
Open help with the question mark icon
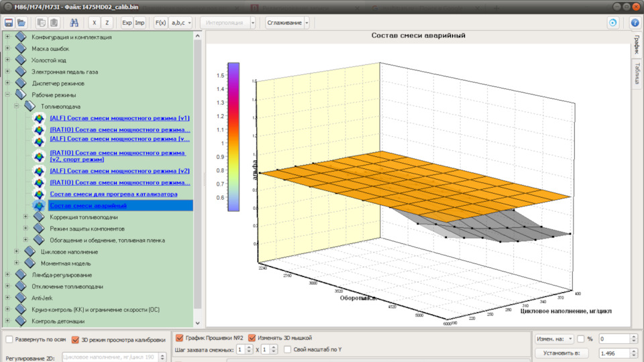tap(635, 23)
